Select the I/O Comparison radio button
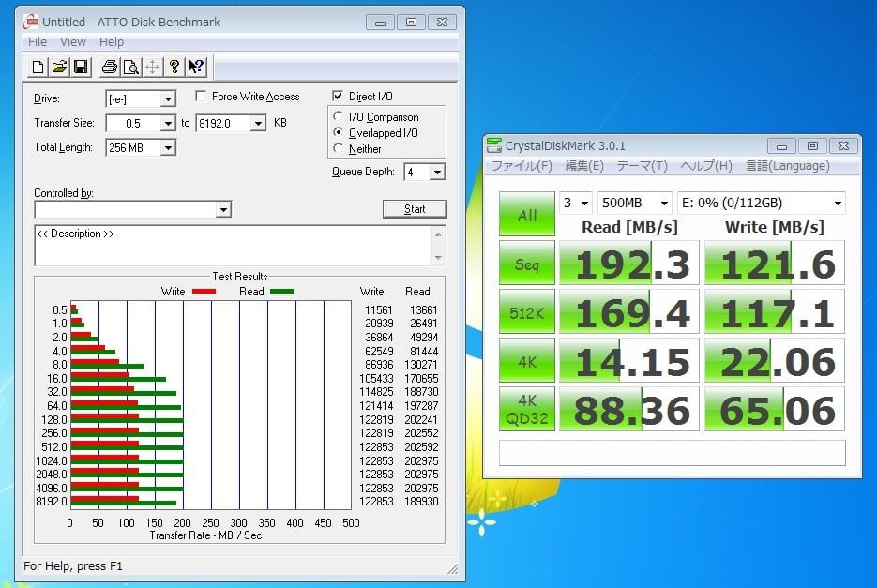Screen dimensions: 877x588 click(x=338, y=116)
